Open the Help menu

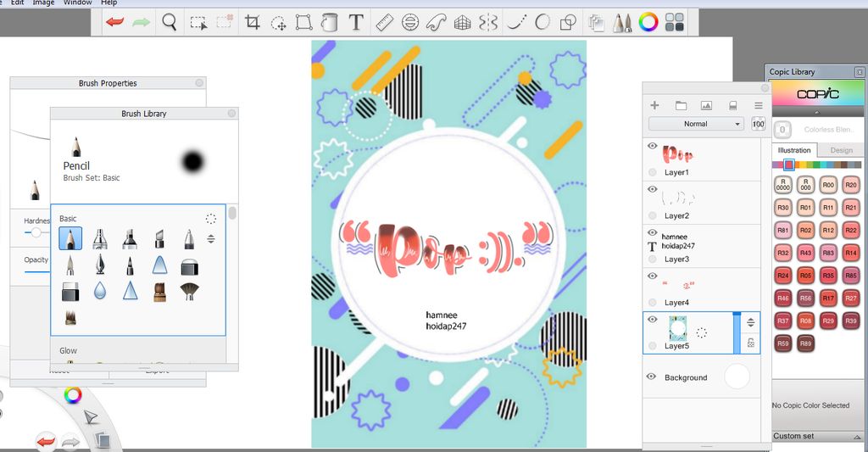108,3
